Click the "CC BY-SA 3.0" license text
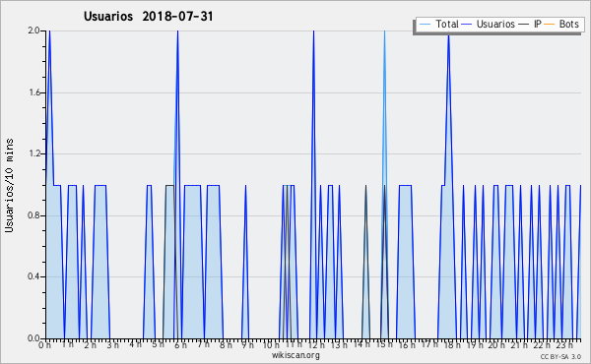Viewport: 591px width, 364px height. [x=560, y=357]
